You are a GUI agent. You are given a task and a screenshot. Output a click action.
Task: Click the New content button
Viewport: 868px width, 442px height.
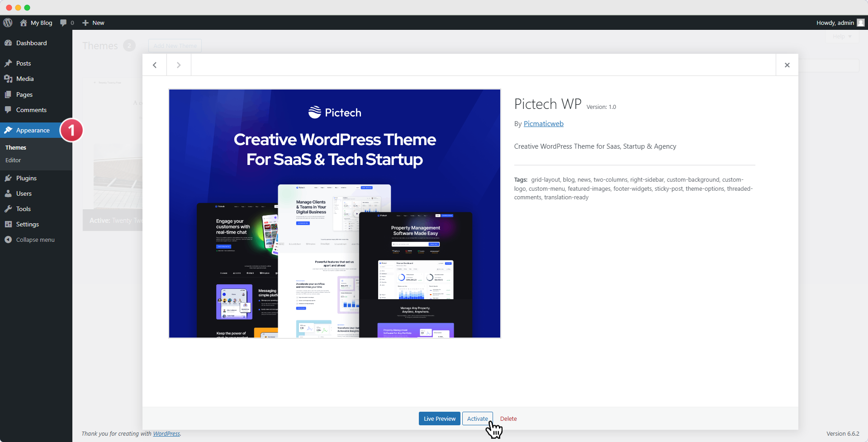[x=93, y=23]
